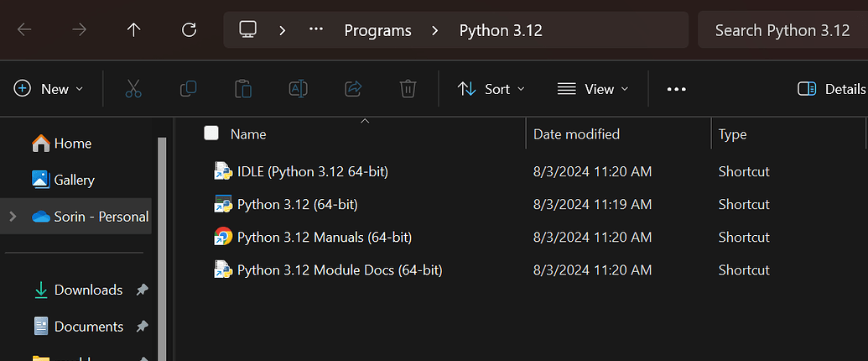Click the OneDrive cloud icon
Image resolution: width=868 pixels, height=361 pixels.
pos(41,217)
